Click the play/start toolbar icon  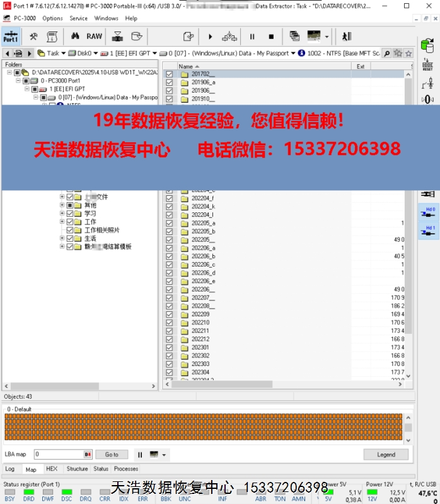211,37
